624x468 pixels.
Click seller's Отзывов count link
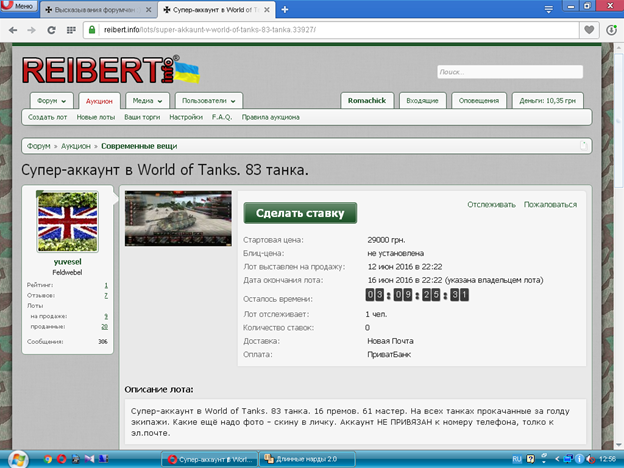pyautogui.click(x=106, y=296)
